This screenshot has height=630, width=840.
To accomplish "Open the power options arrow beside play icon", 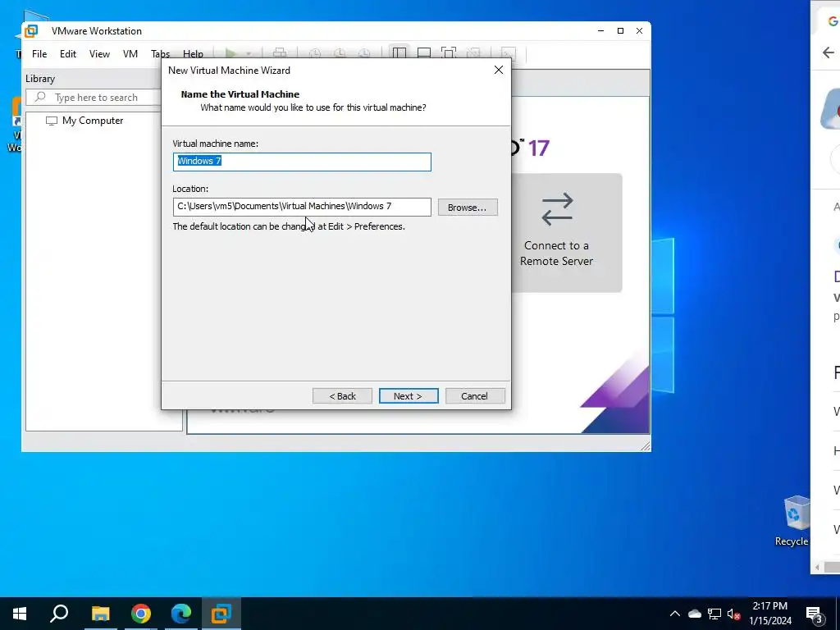I will point(248,53).
